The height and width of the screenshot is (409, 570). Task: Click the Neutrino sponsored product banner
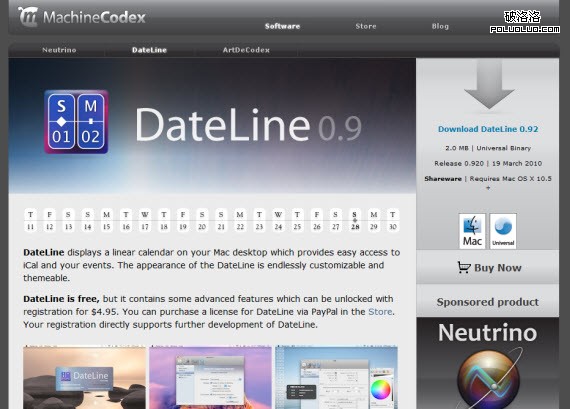coord(488,363)
